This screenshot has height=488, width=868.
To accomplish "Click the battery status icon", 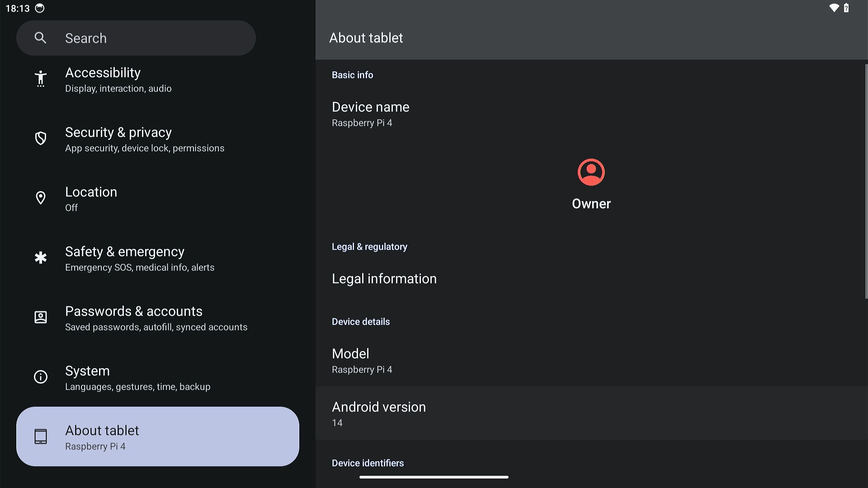I will [x=846, y=8].
